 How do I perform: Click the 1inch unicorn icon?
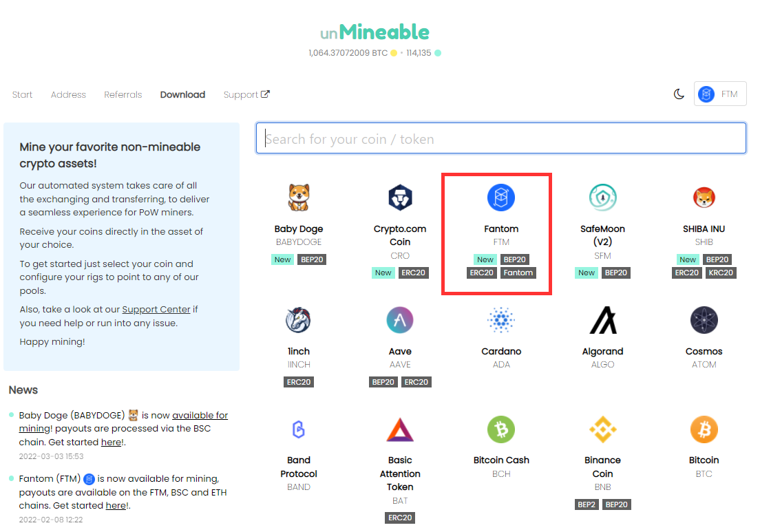coord(298,320)
